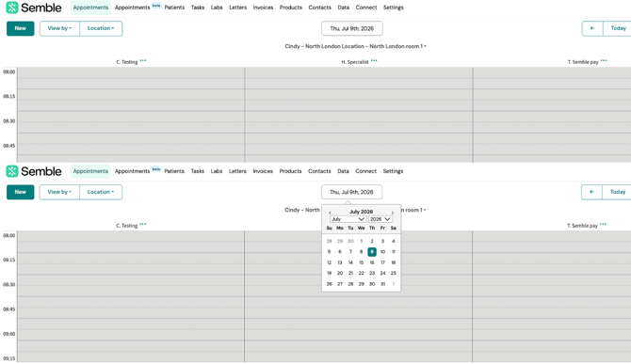Open the 2026 year dropdown
Image resolution: width=631 pixels, height=364 pixels.
380,219
